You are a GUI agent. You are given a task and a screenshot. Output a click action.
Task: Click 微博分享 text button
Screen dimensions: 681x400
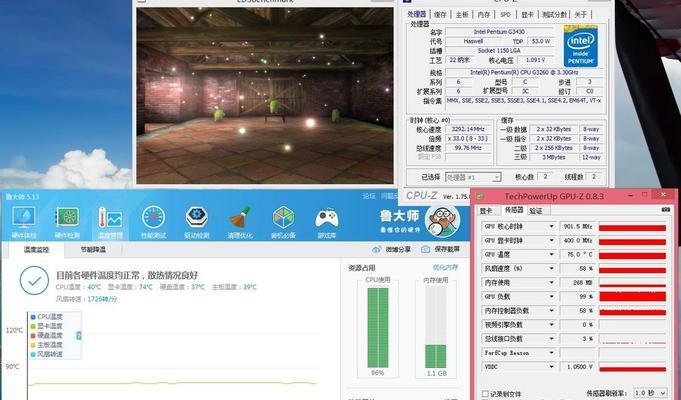click(x=398, y=250)
